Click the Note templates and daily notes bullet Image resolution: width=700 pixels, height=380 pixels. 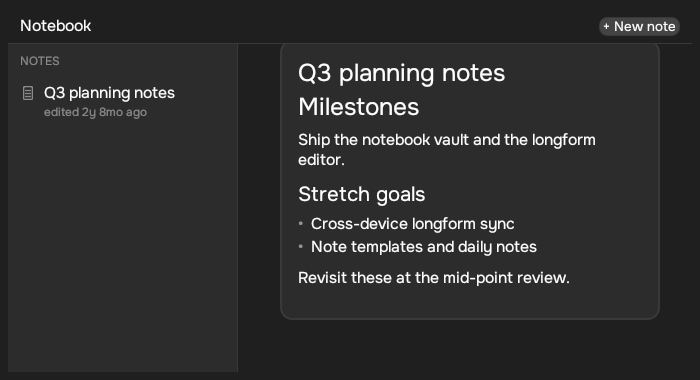pos(424,247)
